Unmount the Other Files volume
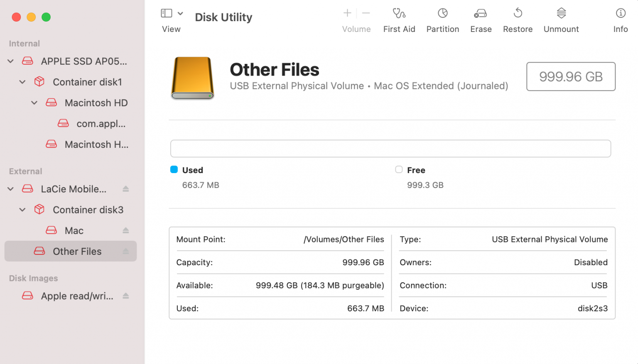Viewport: 638px width, 364px height. coord(561,19)
